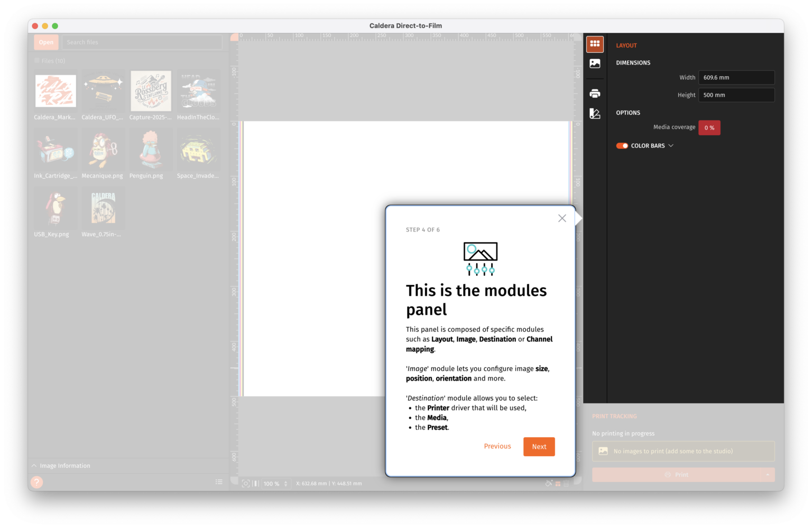
Task: Click Next in the tour dialog
Action: [539, 447]
